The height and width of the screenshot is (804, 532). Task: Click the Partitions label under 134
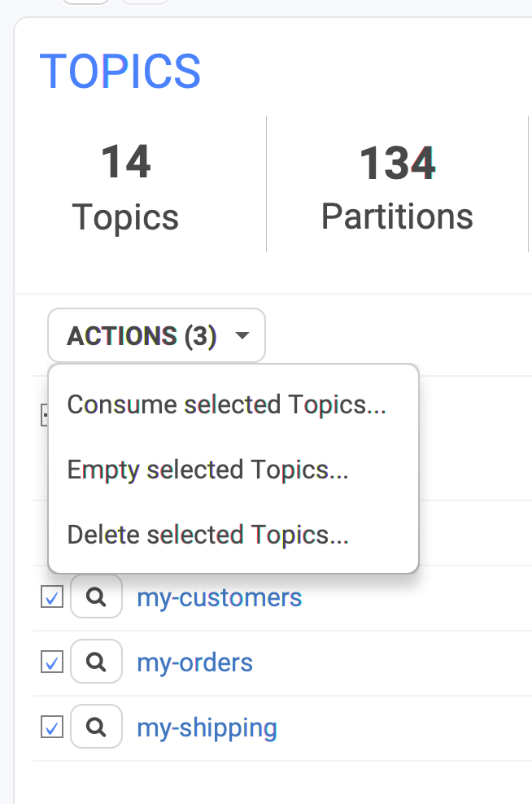tap(397, 216)
